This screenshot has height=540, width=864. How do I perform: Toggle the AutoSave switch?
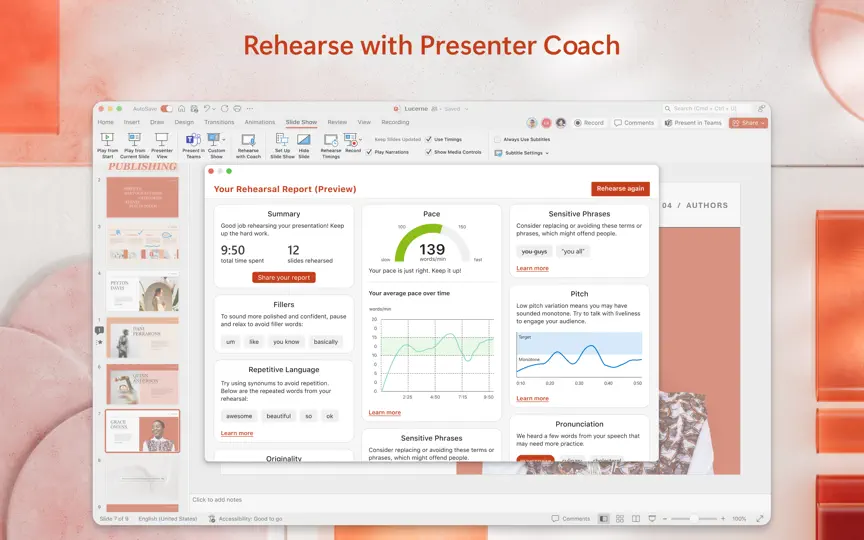[x=166, y=109]
